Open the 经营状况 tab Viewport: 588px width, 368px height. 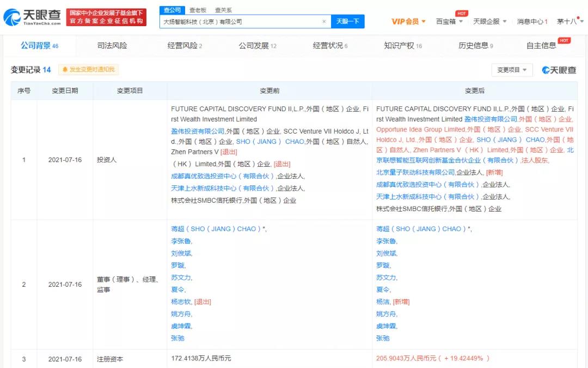point(330,46)
